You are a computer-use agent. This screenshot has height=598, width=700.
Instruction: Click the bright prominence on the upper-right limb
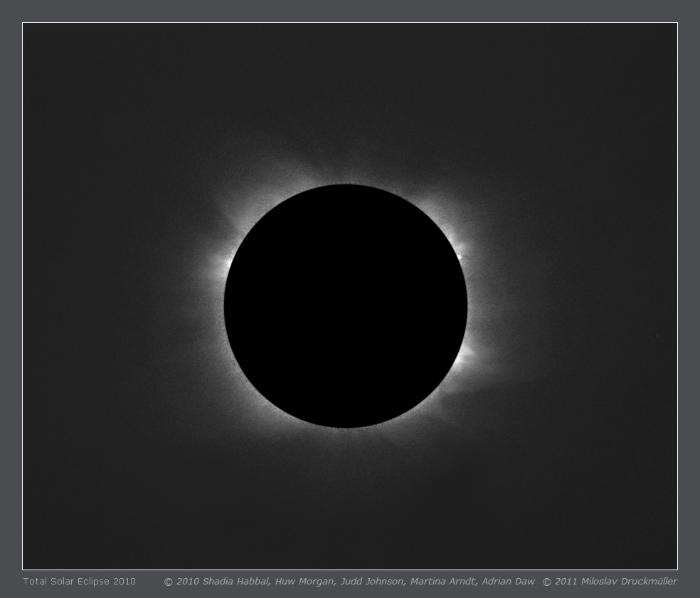[459, 254]
